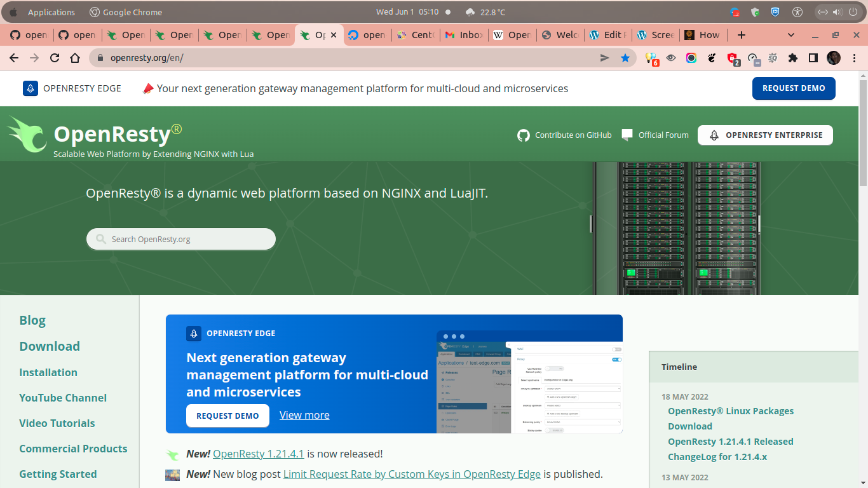
Task: Click the top REQUEST DEMO button
Action: 794,88
